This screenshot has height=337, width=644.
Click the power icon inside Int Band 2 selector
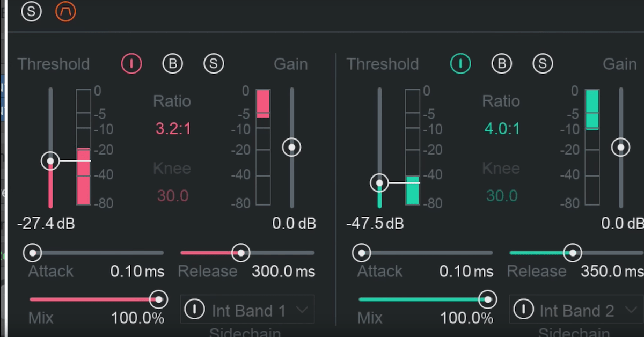pos(523,309)
